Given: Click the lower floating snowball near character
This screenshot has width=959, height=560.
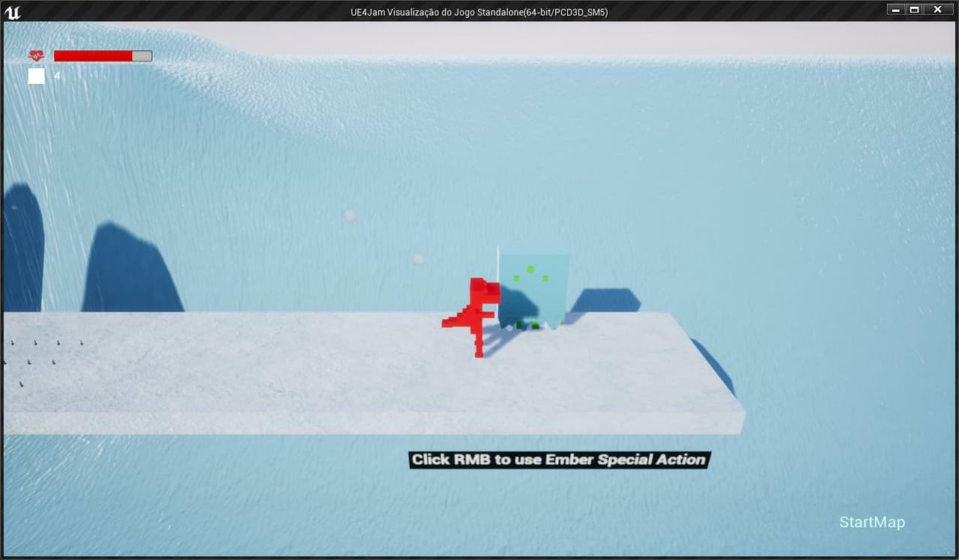Looking at the screenshot, I should coord(419,259).
